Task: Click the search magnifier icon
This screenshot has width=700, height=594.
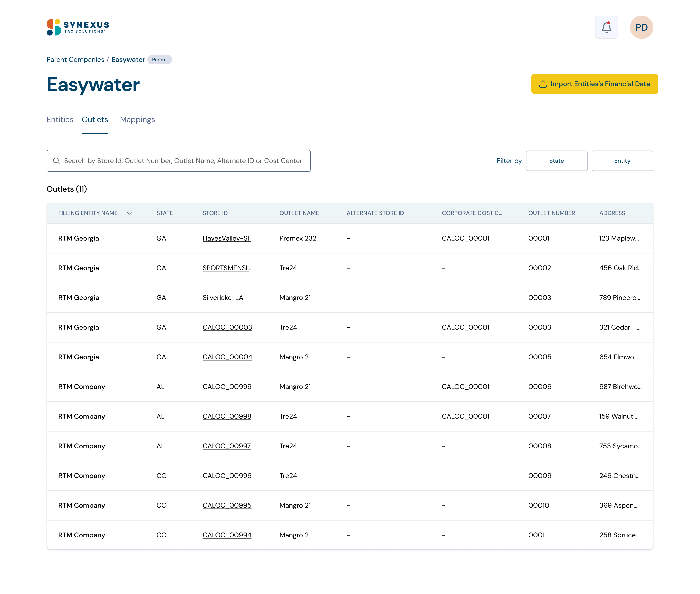Action: click(56, 161)
